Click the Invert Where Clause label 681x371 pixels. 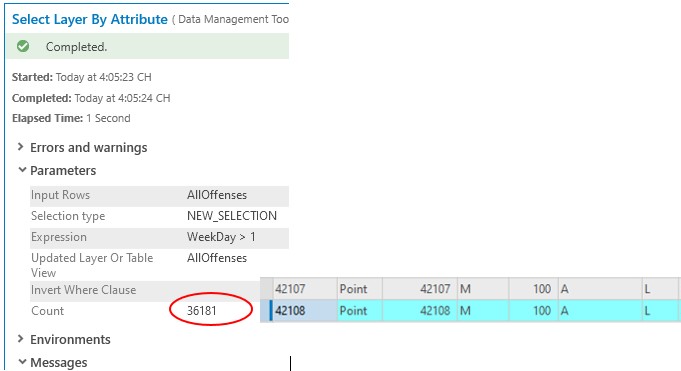(x=83, y=290)
